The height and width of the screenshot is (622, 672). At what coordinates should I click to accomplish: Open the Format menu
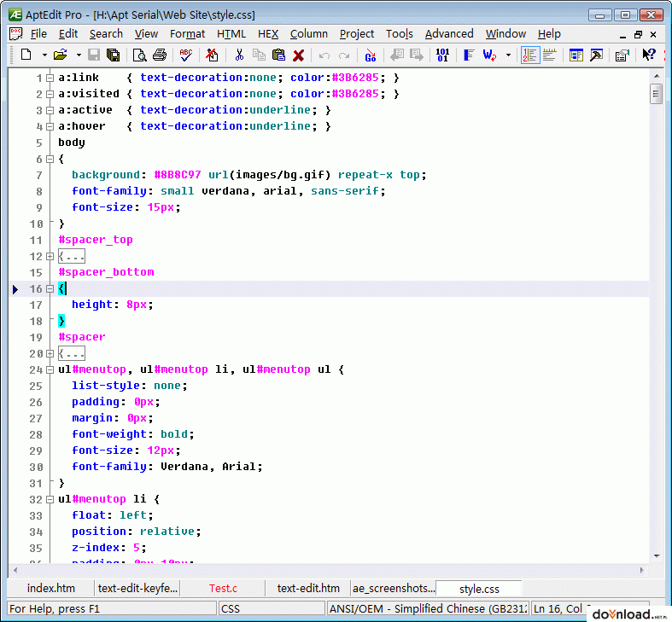click(187, 34)
